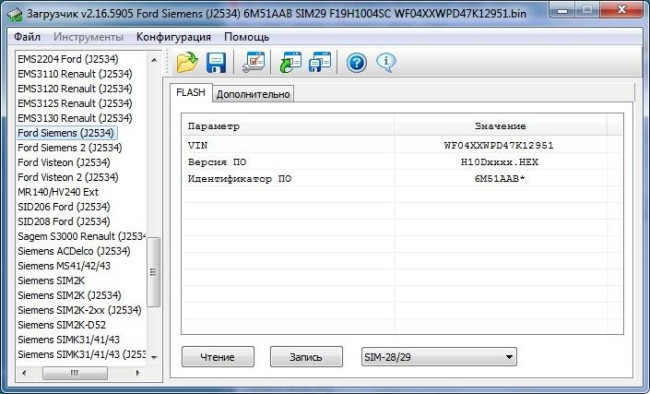
Task: Click the Значение column header
Action: (x=500, y=126)
